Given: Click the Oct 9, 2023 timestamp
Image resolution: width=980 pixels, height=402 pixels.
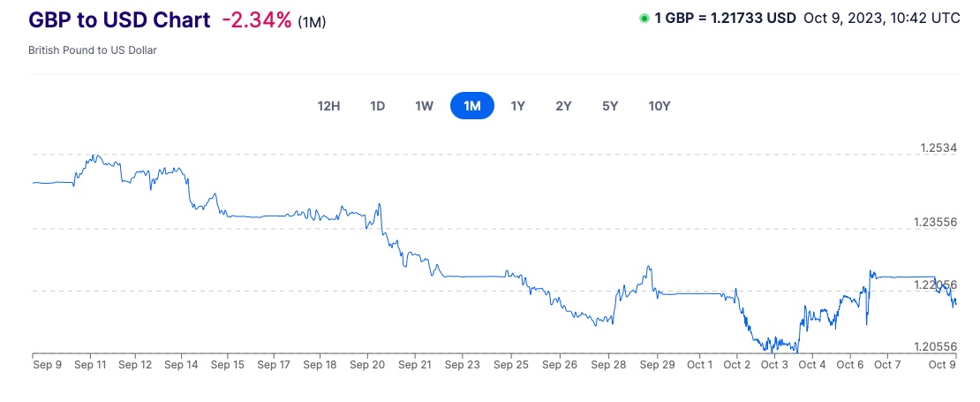Looking at the screenshot, I should (x=881, y=19).
